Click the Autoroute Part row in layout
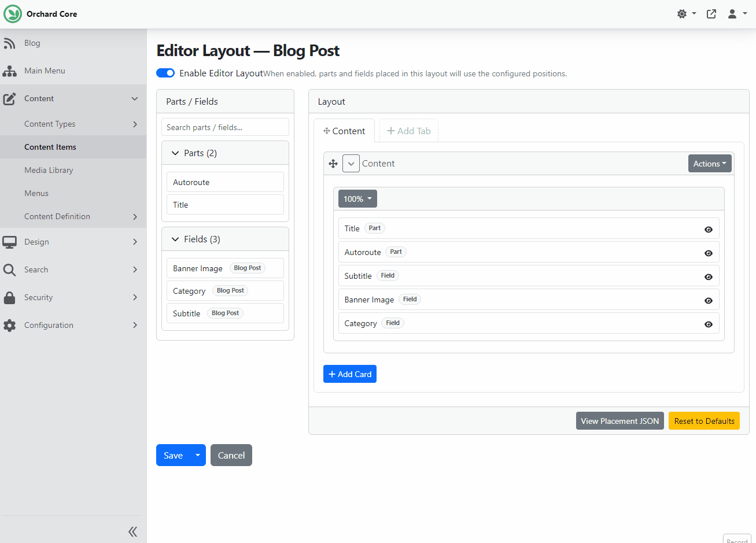The height and width of the screenshot is (543, 756). pos(529,252)
